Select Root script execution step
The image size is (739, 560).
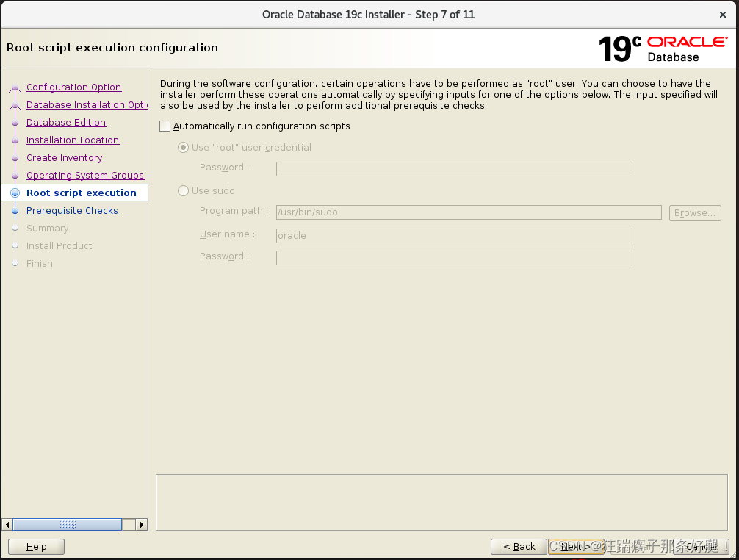click(x=81, y=193)
